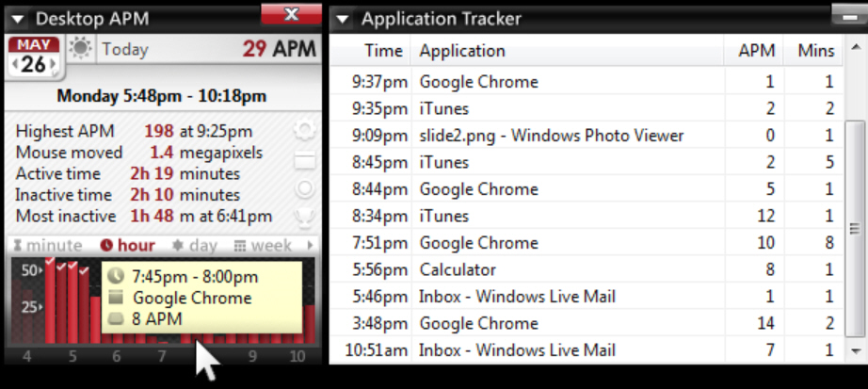Click hour label 5 below the chart
Screen dimensions: 868x389
(72, 356)
